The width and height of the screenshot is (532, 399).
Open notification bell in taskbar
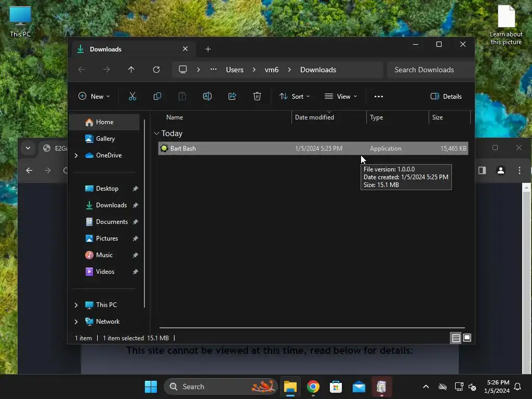518,387
